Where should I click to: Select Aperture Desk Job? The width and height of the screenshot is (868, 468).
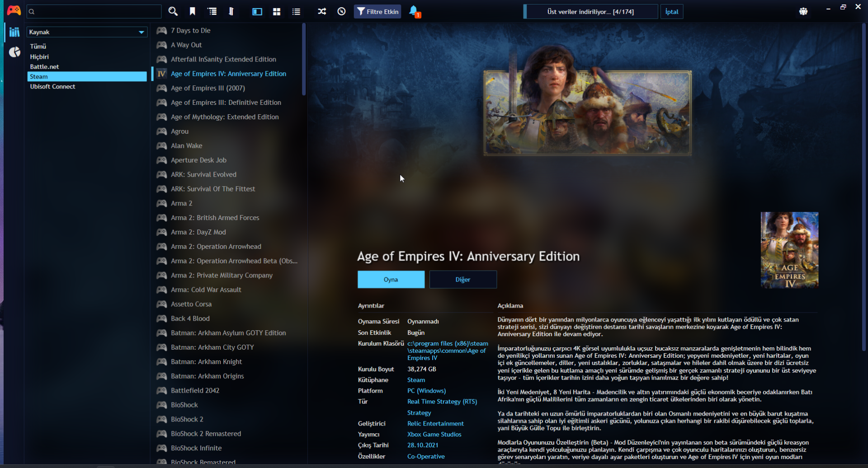228,160
